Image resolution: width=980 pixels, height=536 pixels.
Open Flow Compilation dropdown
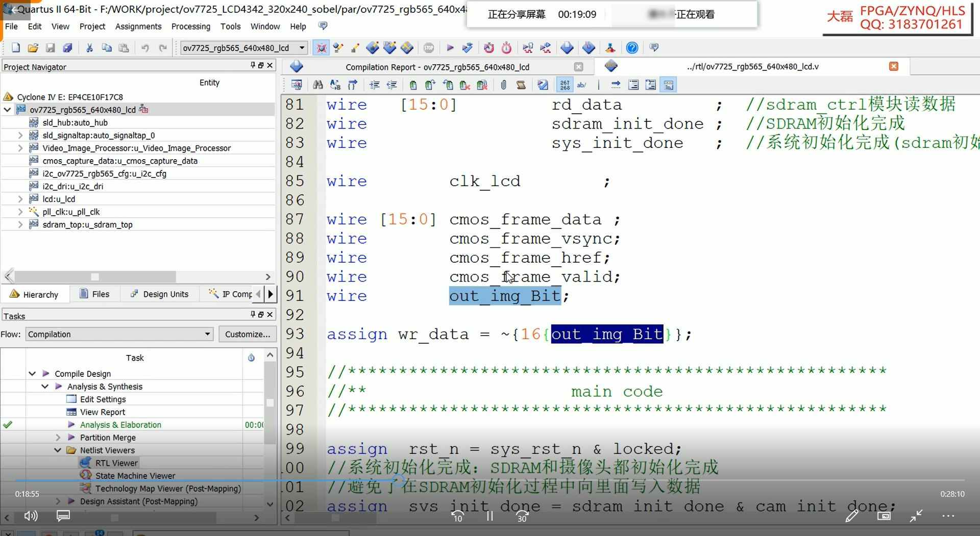(119, 334)
